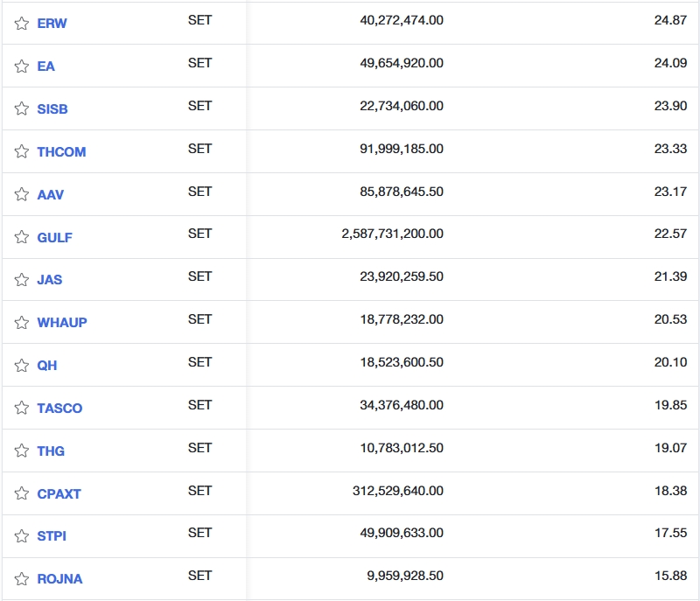Image resolution: width=700 pixels, height=601 pixels.
Task: Mark GULF as a favorite stock
Action: 22,237
